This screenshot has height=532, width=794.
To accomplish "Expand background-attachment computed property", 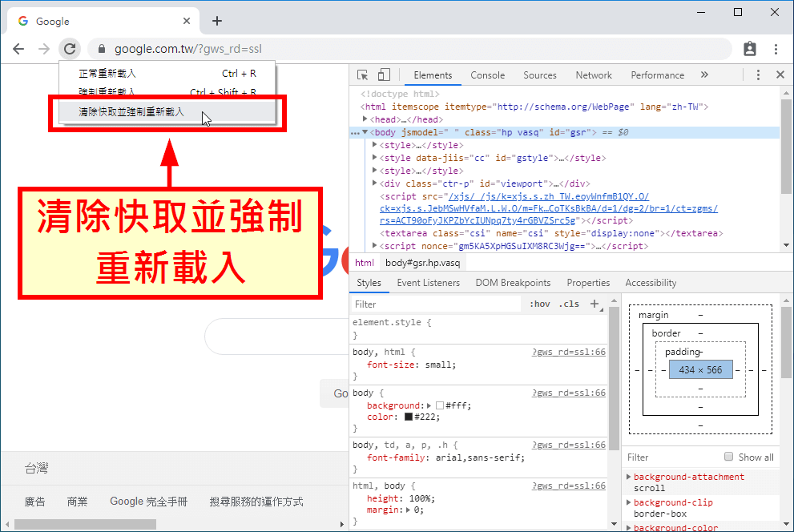I will click(628, 477).
